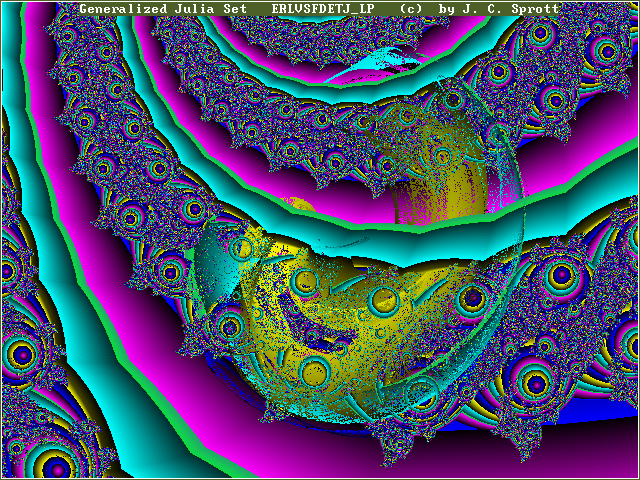Pick the solid blue area at bottom right
The height and width of the screenshot is (480, 640).
point(600,400)
